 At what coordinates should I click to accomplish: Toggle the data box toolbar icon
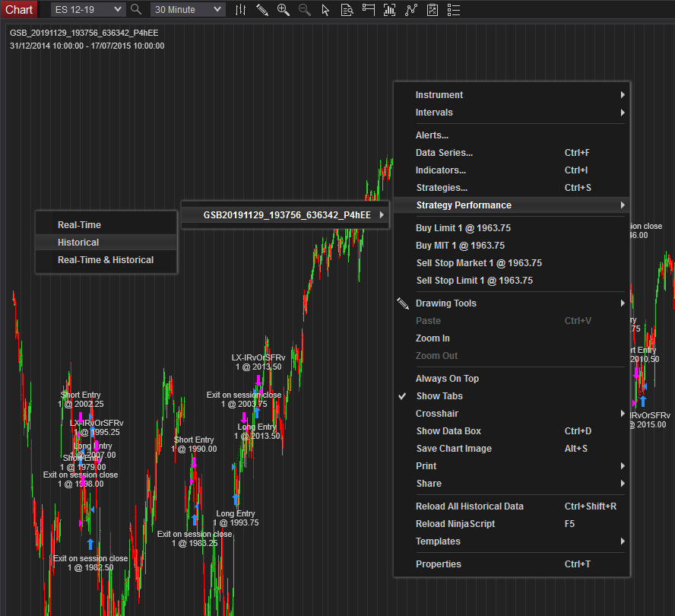pyautogui.click(x=347, y=9)
